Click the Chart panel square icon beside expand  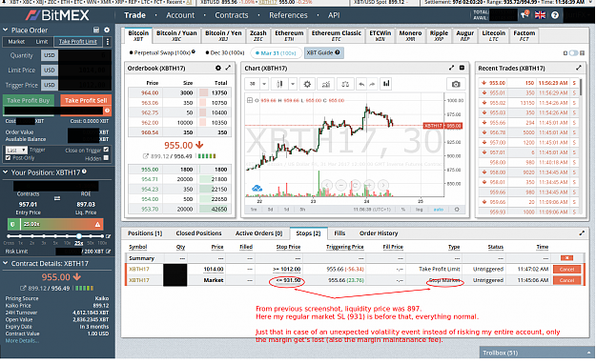point(462,68)
